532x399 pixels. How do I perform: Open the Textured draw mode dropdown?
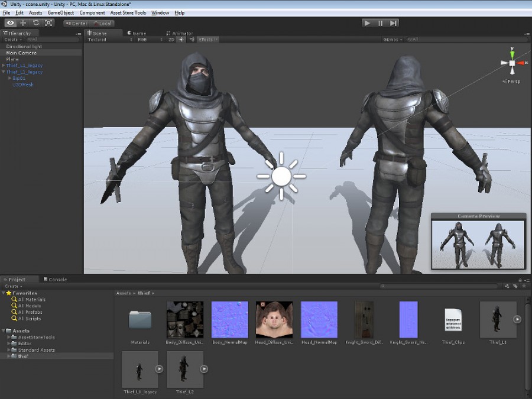[x=110, y=40]
